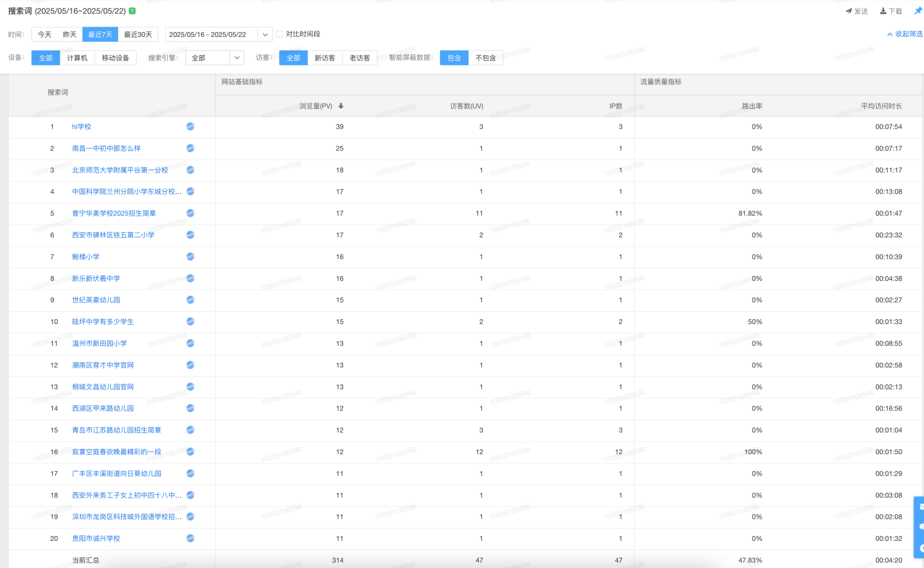Viewport: 924px width, 568px height.
Task: Click the trend icon beside 中国科学院兰州分院小学东城分校
Action: tap(190, 192)
